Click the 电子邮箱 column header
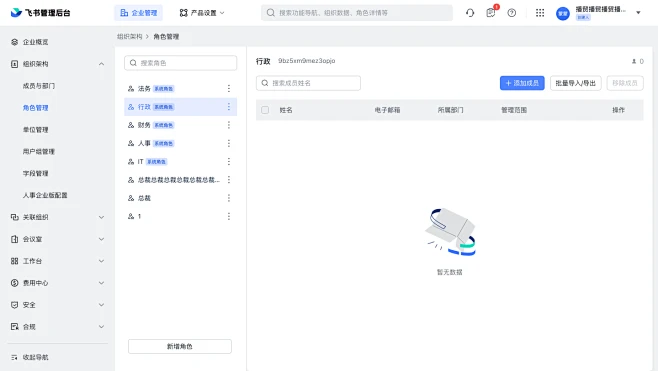 click(387, 110)
